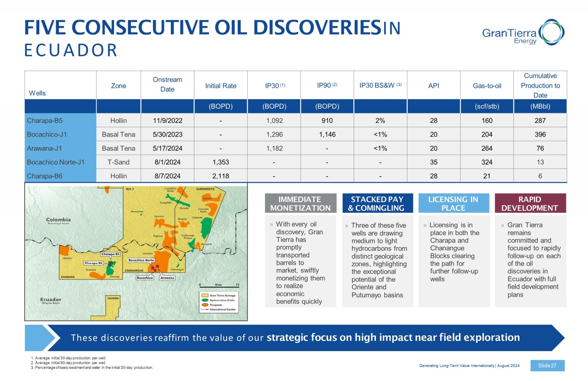Image resolution: width=588 pixels, height=381 pixels.
Task: Click the "IP30 BS&W" column header
Action: point(380,85)
